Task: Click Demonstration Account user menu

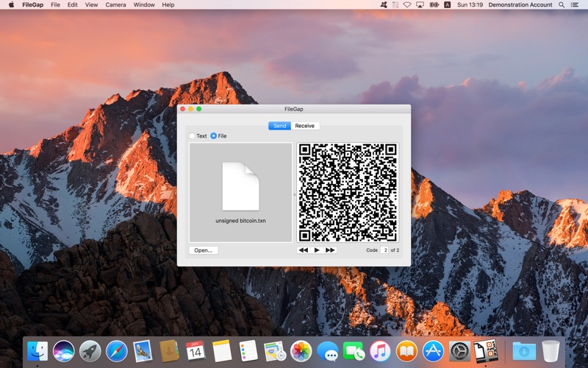Action: [520, 5]
